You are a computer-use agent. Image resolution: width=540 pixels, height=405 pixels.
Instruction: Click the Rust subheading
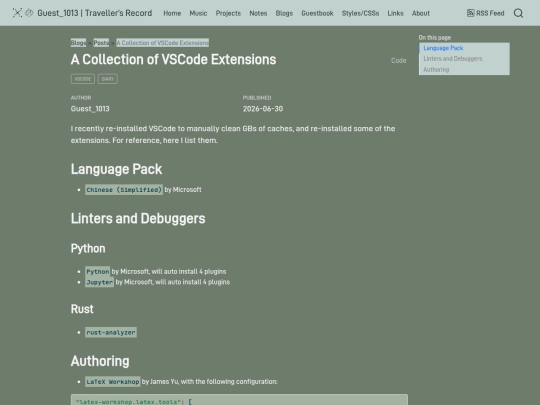pos(82,309)
